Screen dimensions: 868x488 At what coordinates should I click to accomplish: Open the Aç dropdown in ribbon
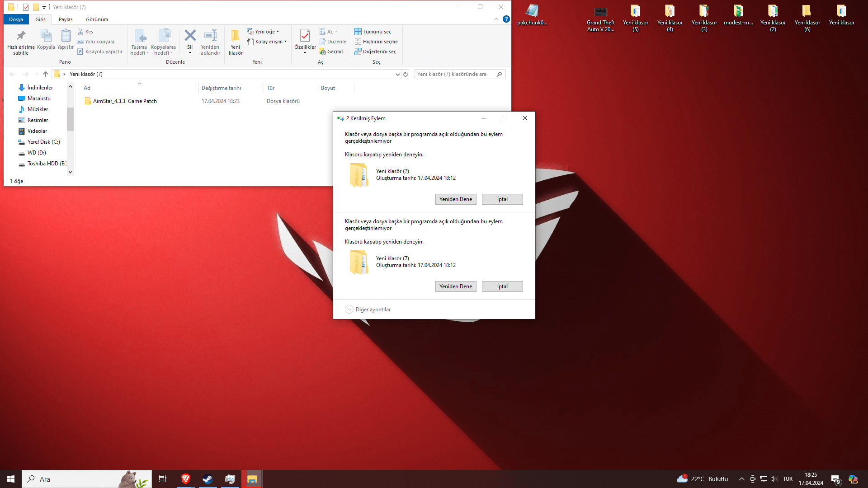click(x=329, y=32)
